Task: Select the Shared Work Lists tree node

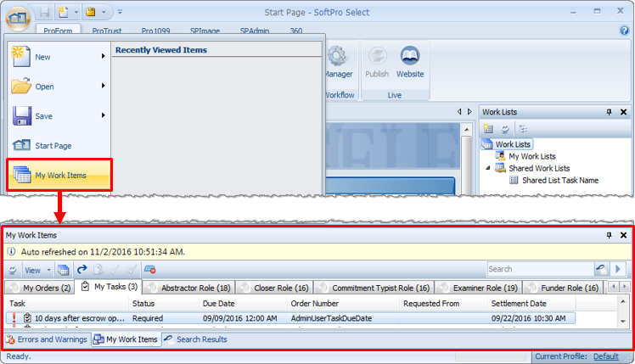Action: (x=539, y=169)
